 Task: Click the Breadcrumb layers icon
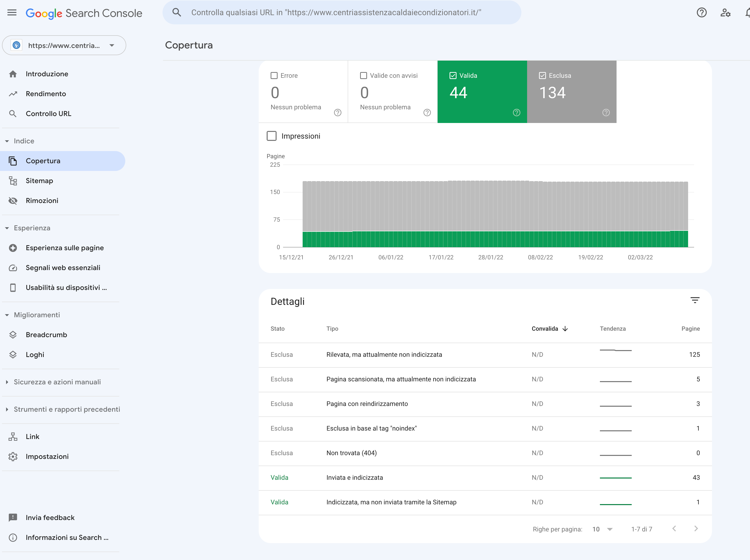(13, 335)
